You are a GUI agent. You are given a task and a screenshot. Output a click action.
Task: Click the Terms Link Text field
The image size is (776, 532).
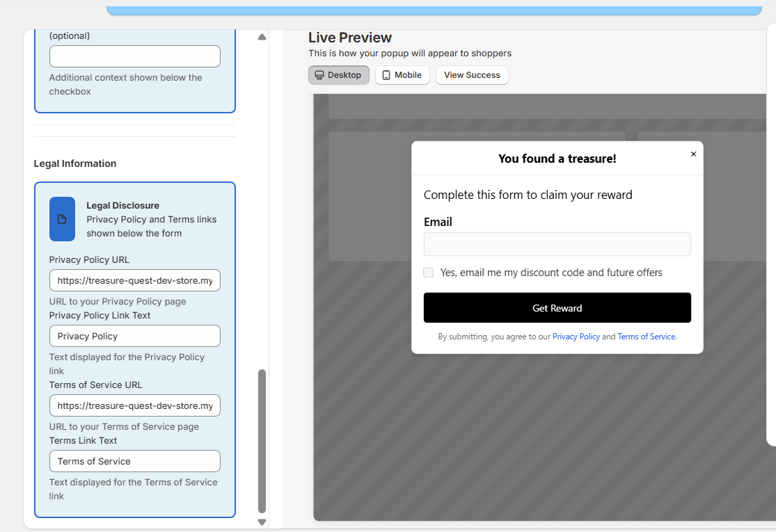point(134,461)
